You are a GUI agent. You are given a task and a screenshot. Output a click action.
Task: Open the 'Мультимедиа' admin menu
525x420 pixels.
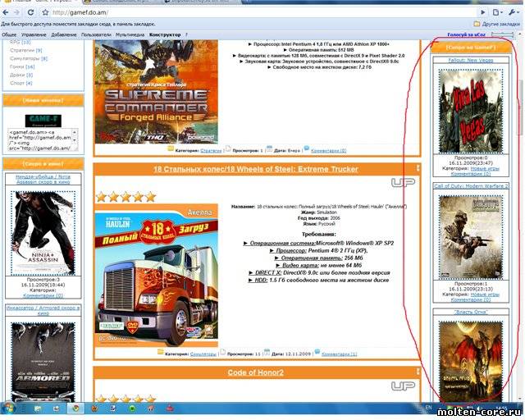pyautogui.click(x=130, y=34)
